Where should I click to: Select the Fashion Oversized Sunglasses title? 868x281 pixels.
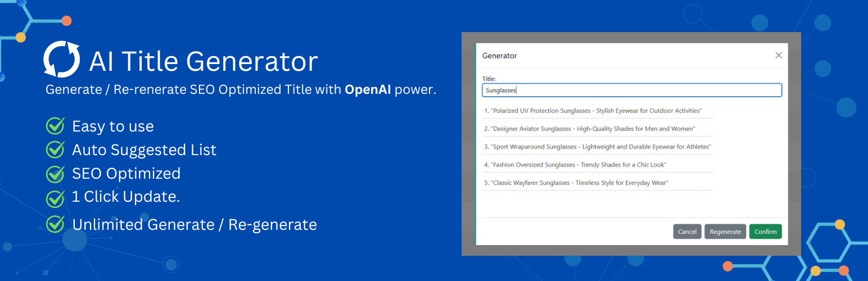coord(598,165)
